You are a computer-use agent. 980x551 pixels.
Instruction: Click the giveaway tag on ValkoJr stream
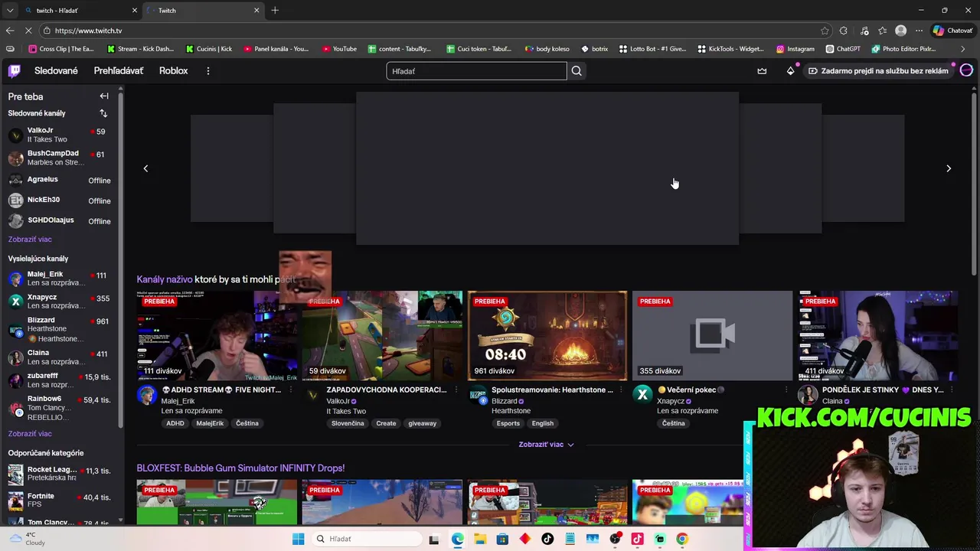(x=422, y=423)
